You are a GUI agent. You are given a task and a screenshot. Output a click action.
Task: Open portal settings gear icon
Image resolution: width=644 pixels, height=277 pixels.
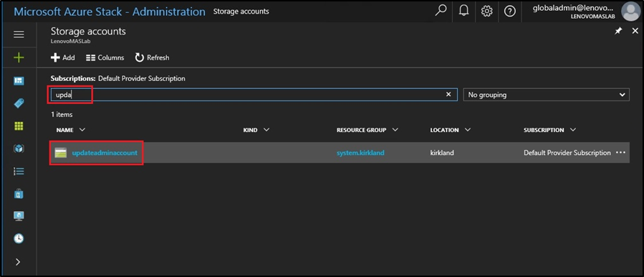click(486, 11)
